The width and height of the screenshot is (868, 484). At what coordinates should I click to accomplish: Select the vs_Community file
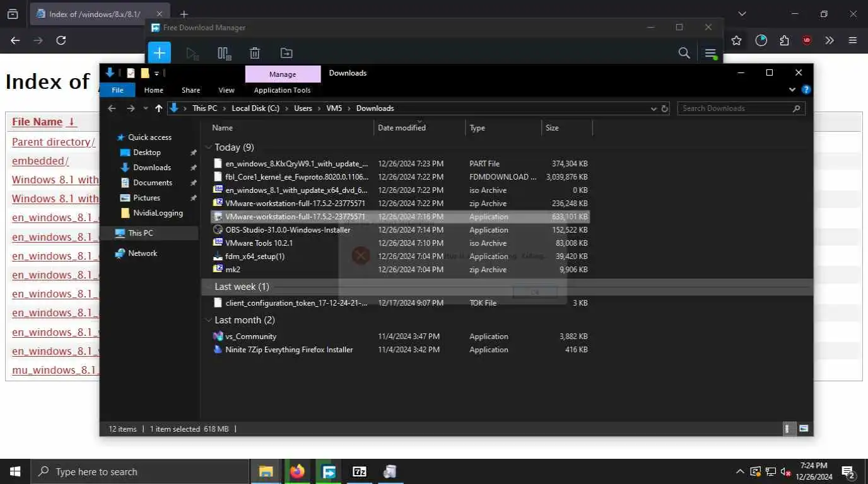250,337
